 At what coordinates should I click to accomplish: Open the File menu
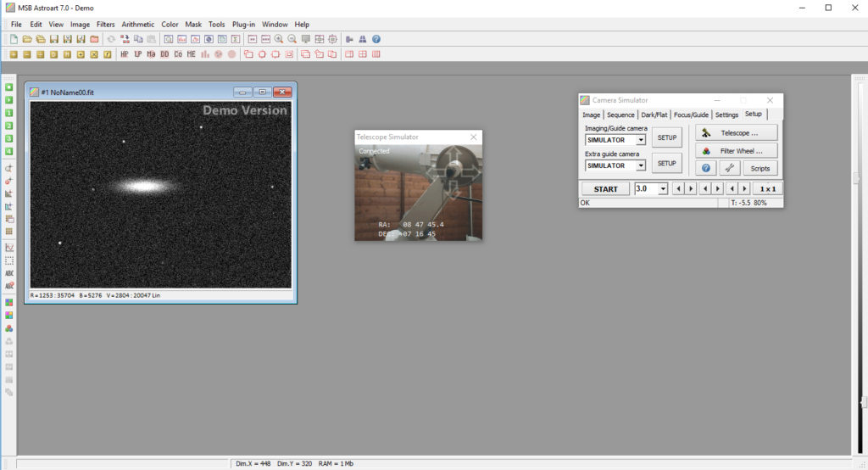pos(16,25)
